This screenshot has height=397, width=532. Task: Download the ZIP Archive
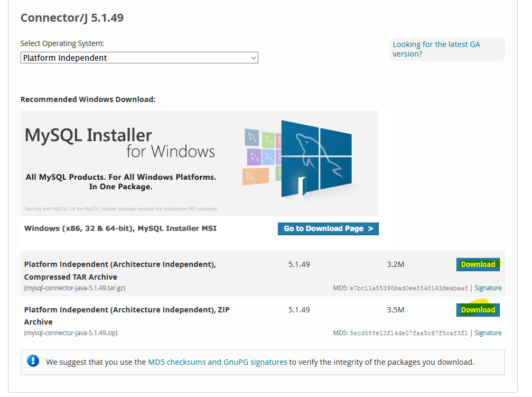[x=478, y=310]
